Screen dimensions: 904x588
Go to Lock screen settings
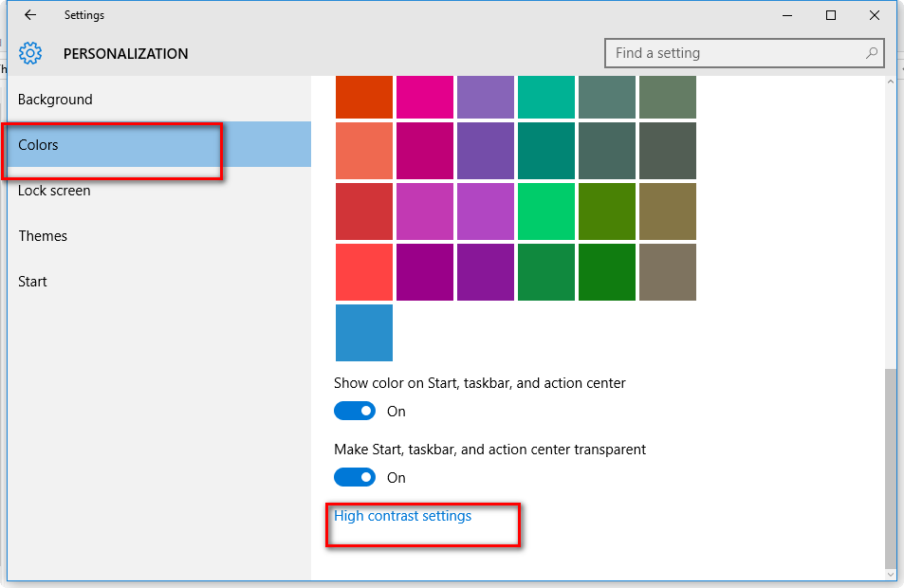coord(54,191)
